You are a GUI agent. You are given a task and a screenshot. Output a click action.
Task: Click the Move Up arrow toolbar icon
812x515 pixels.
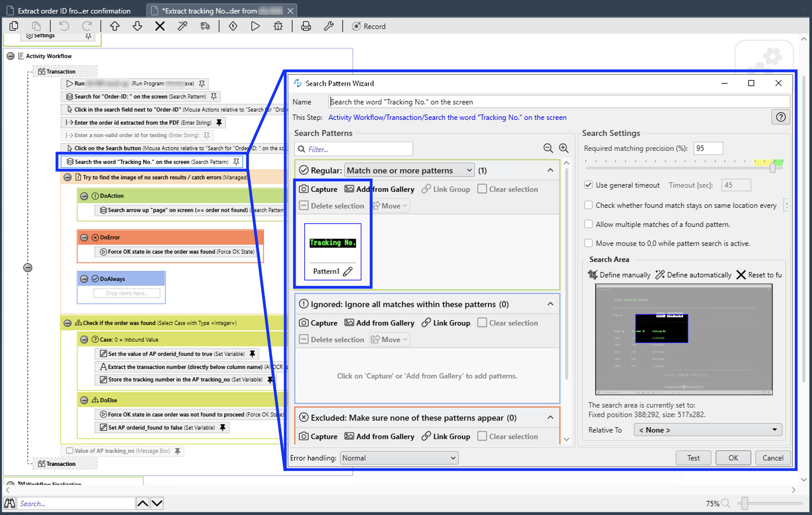pyautogui.click(x=115, y=26)
